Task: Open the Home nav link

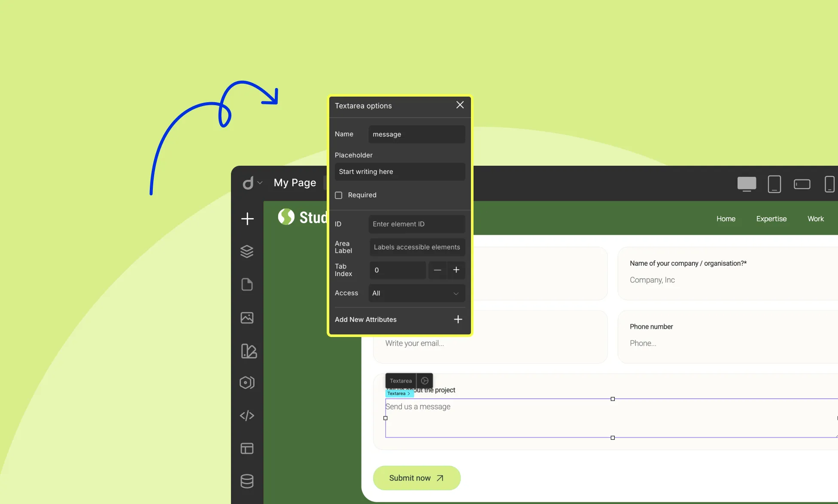Action: click(726, 219)
